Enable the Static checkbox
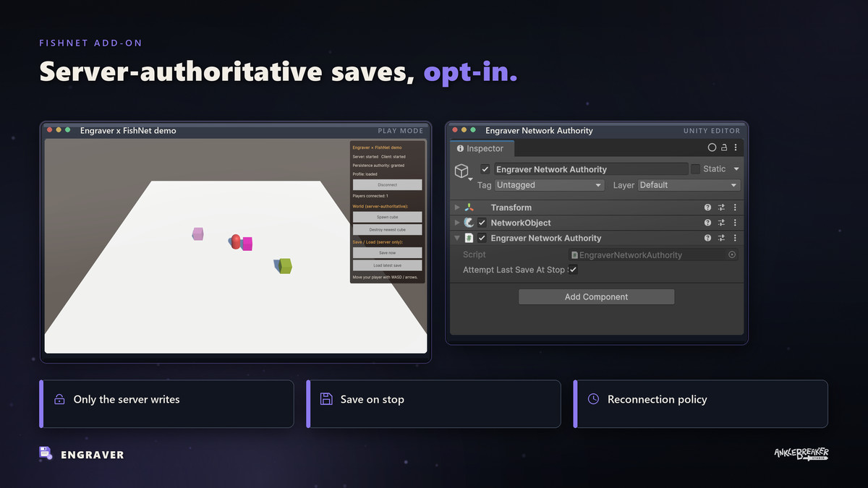 [696, 169]
